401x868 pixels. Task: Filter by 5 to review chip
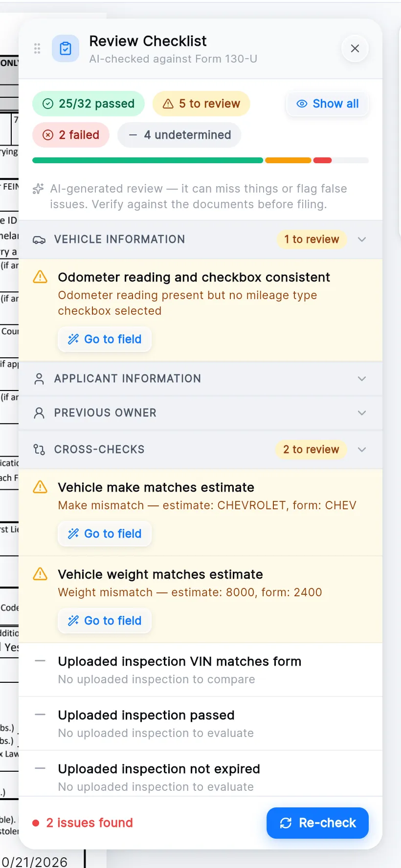pyautogui.click(x=201, y=104)
